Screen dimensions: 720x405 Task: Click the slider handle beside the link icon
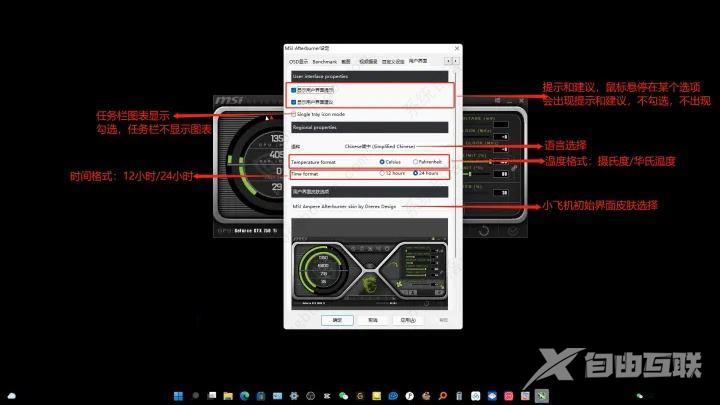[470, 174]
